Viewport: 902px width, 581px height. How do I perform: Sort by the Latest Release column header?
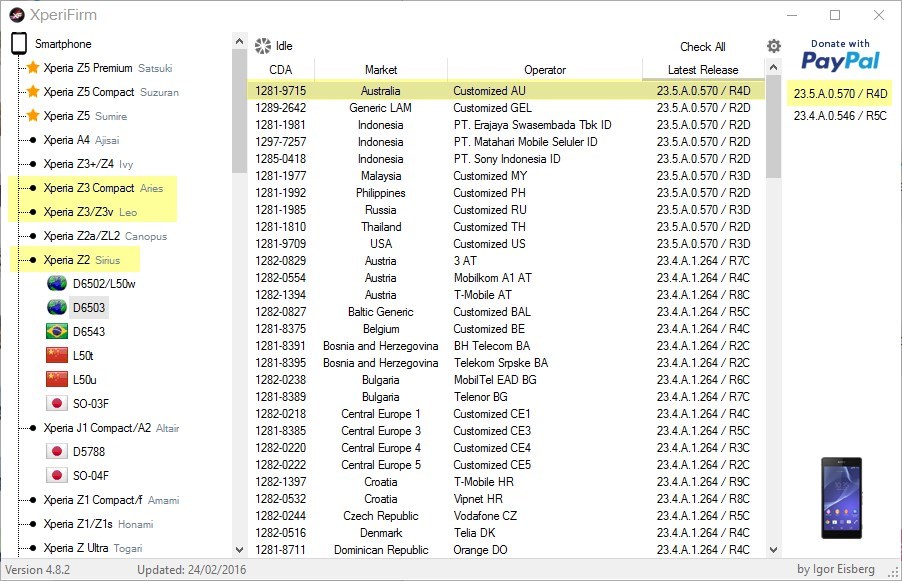pos(703,70)
